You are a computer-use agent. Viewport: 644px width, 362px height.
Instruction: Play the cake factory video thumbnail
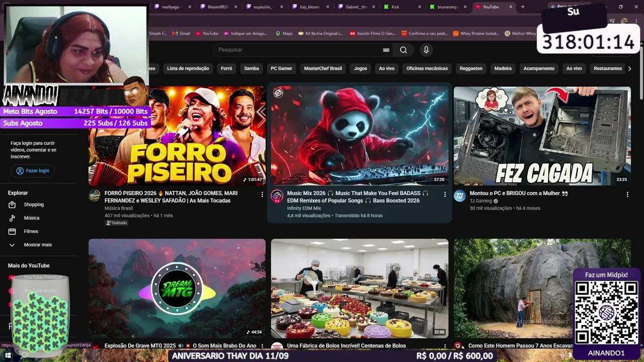tap(360, 288)
